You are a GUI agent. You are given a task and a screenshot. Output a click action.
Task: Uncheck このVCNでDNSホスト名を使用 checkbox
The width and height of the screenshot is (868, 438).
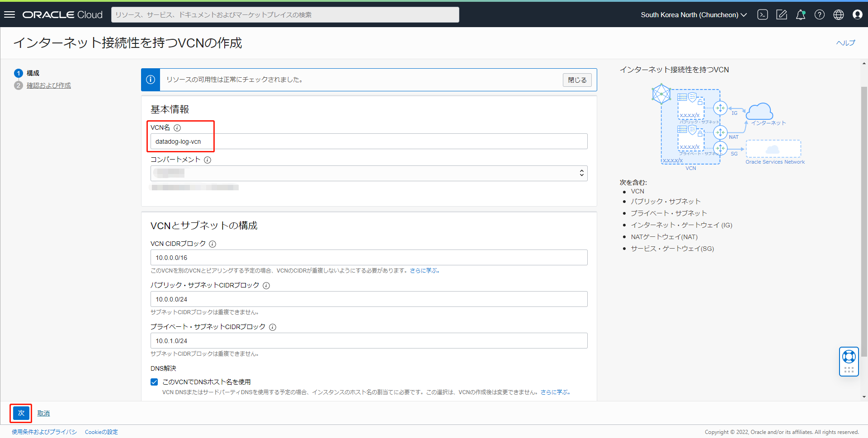[x=154, y=382]
